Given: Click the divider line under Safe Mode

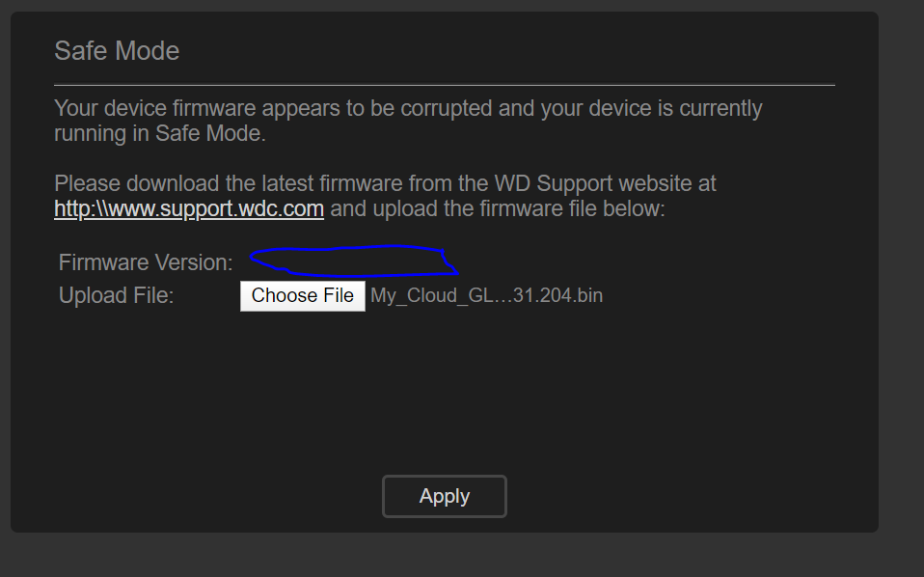Looking at the screenshot, I should pyautogui.click(x=444, y=85).
